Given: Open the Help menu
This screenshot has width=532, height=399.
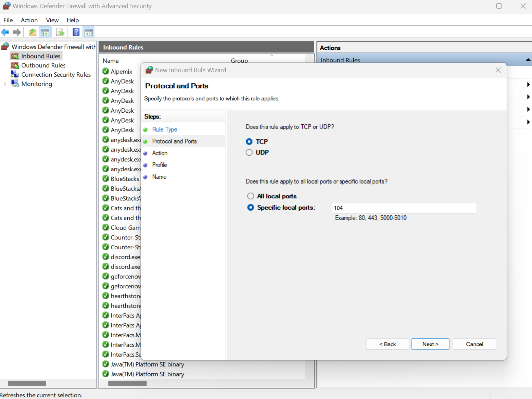Looking at the screenshot, I should pos(73,20).
